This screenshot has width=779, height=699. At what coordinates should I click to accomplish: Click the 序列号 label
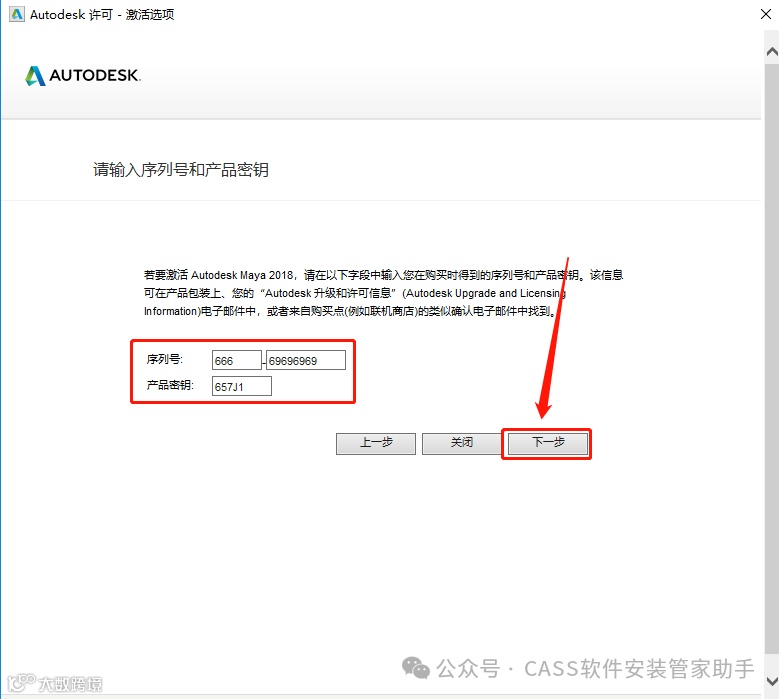coord(164,359)
